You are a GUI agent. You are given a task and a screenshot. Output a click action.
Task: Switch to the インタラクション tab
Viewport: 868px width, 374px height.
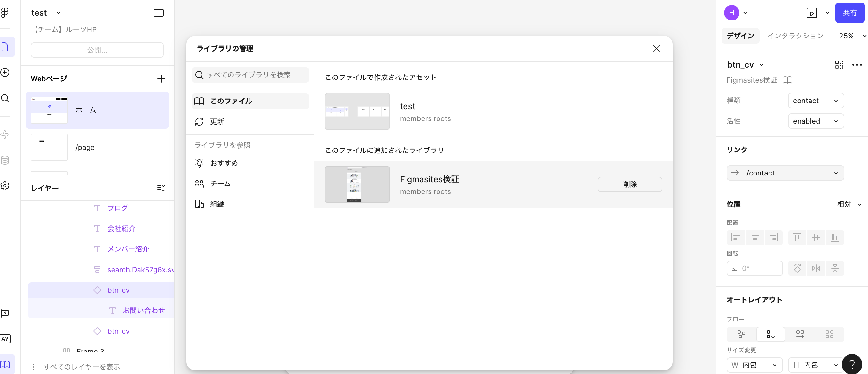795,36
